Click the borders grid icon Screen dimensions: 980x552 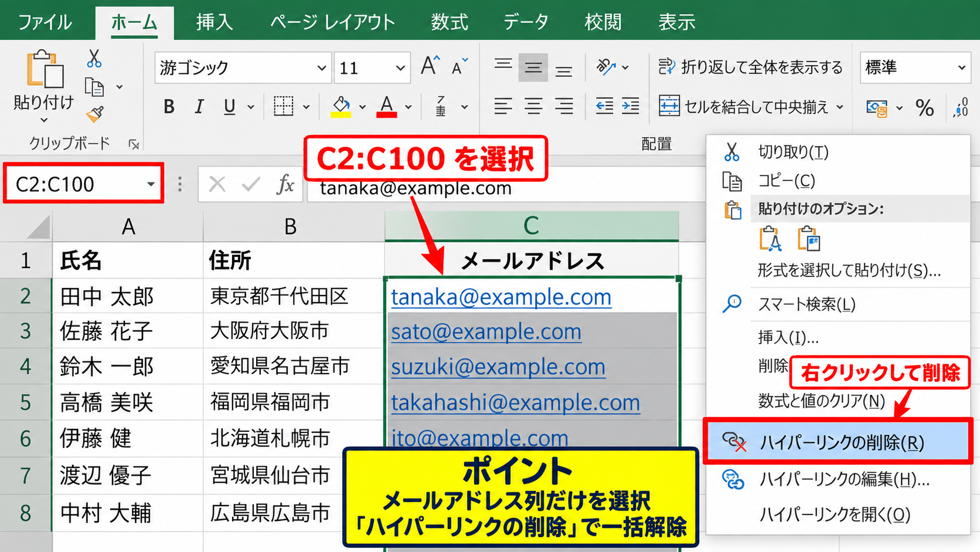pyautogui.click(x=284, y=106)
